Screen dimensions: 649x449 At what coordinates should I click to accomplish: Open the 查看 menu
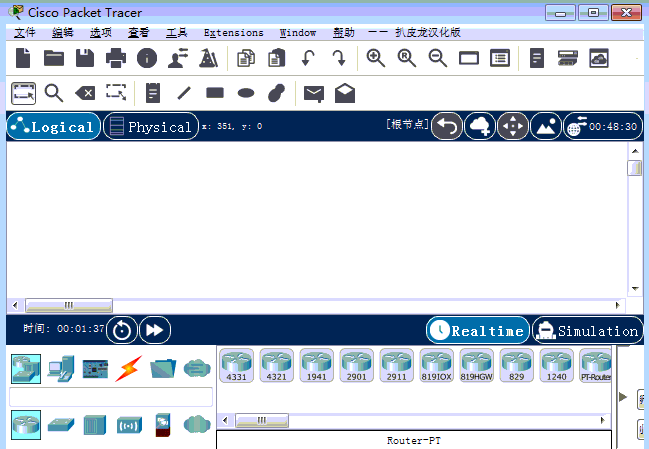click(x=138, y=32)
